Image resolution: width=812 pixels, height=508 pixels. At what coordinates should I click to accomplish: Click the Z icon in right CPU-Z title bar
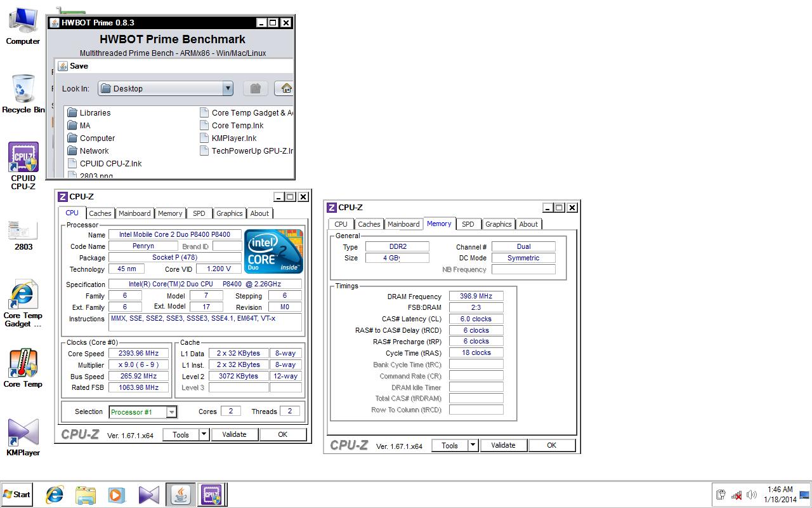pyautogui.click(x=332, y=208)
